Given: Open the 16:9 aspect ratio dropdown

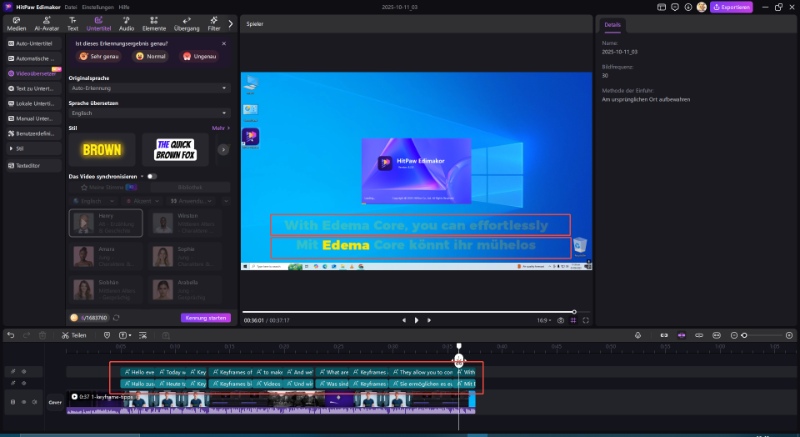Looking at the screenshot, I should (543, 321).
